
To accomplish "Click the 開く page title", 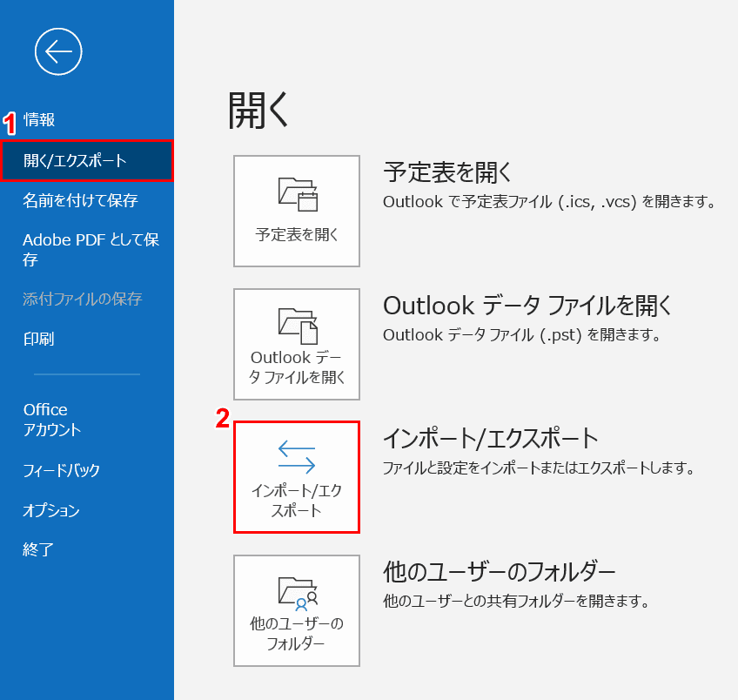I will (258, 111).
